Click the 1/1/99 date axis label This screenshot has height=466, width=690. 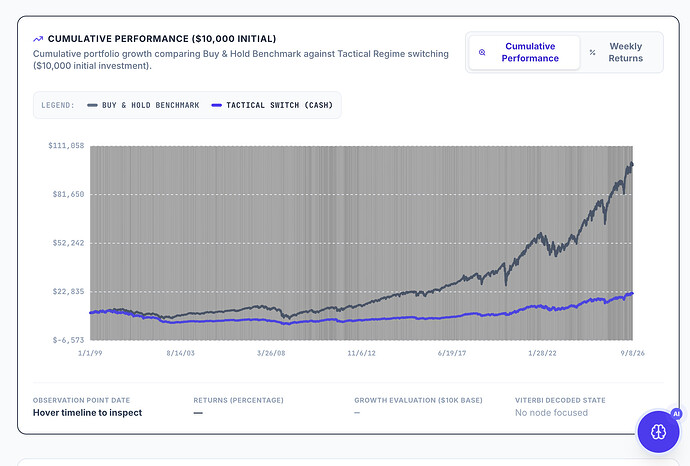click(x=90, y=353)
